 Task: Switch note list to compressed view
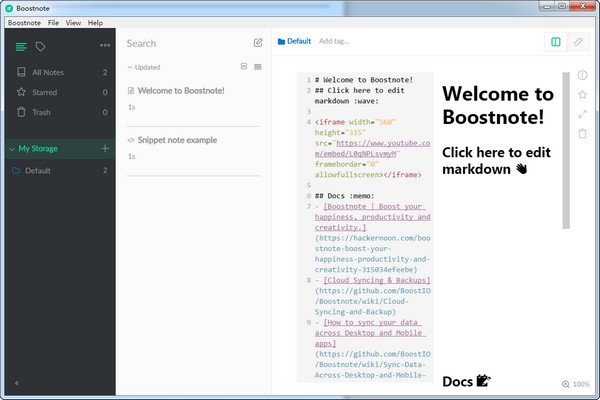click(258, 67)
